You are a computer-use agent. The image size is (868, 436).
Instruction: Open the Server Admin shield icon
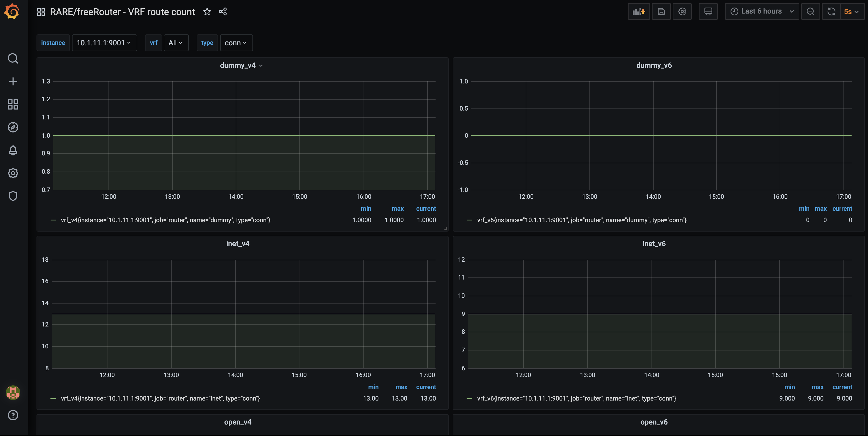click(13, 196)
